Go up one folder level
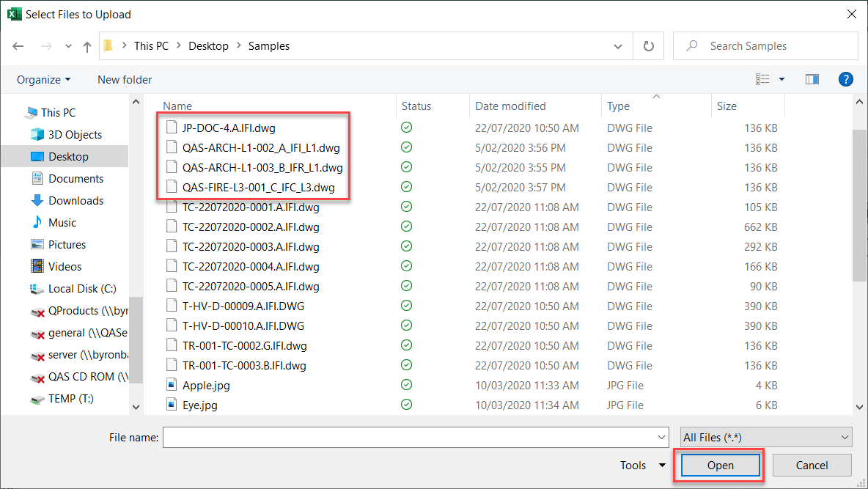The height and width of the screenshot is (489, 868). pos(87,46)
